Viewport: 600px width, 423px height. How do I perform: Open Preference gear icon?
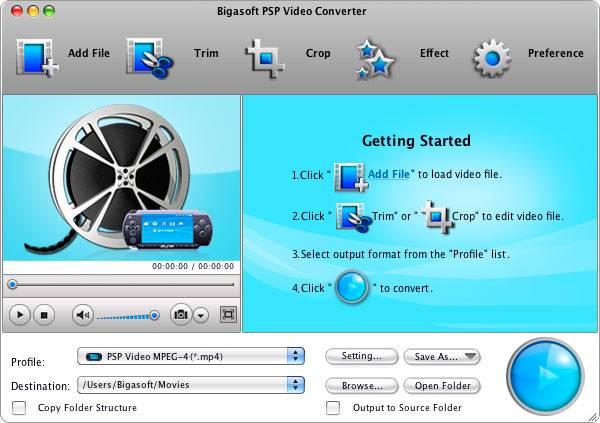[491, 57]
